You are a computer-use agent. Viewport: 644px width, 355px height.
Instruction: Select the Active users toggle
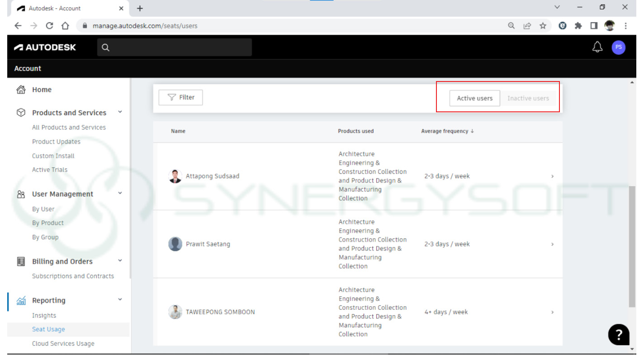474,98
